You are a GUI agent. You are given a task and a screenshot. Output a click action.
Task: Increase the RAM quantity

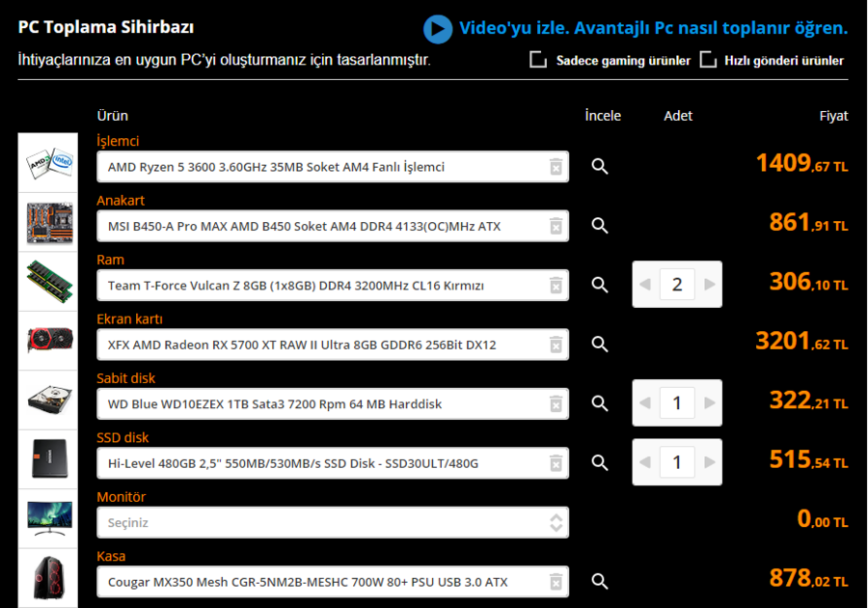[710, 285]
